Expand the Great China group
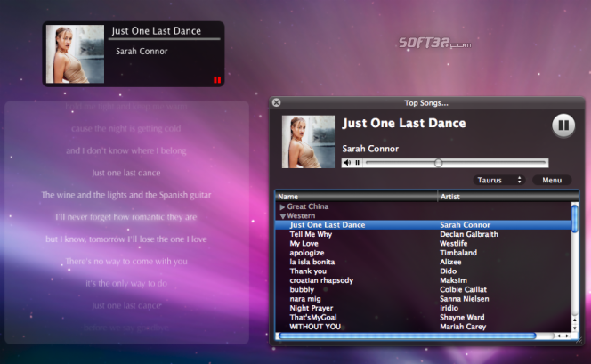The width and height of the screenshot is (591, 364). pos(283,206)
